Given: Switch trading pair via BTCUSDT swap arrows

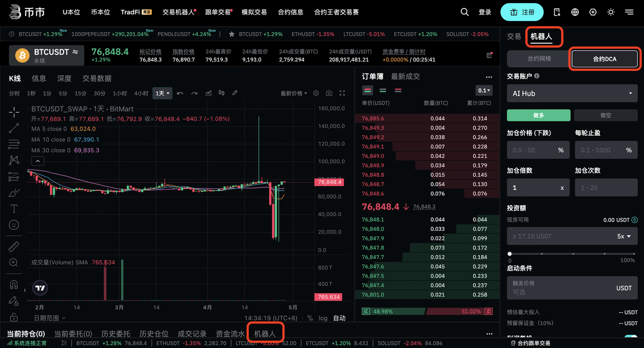Looking at the screenshot, I should [75, 52].
